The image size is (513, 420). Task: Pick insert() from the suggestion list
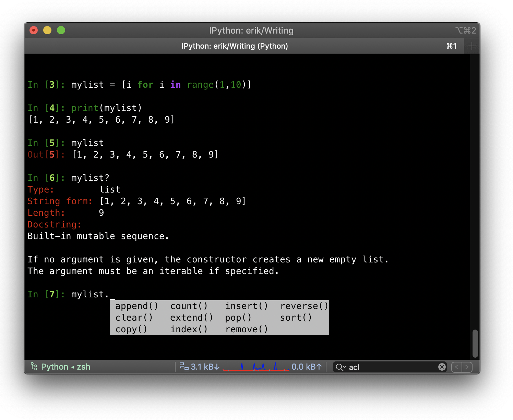[x=247, y=306]
